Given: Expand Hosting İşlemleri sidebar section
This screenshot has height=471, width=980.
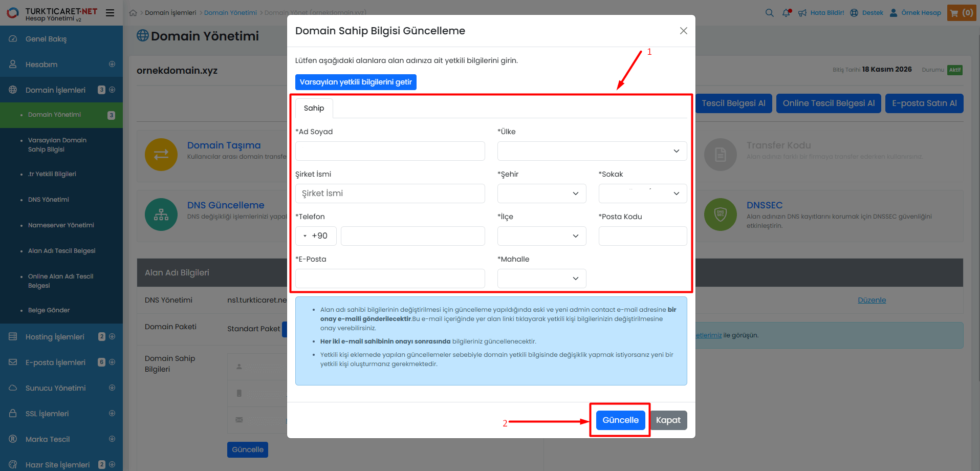Looking at the screenshot, I should 55,337.
